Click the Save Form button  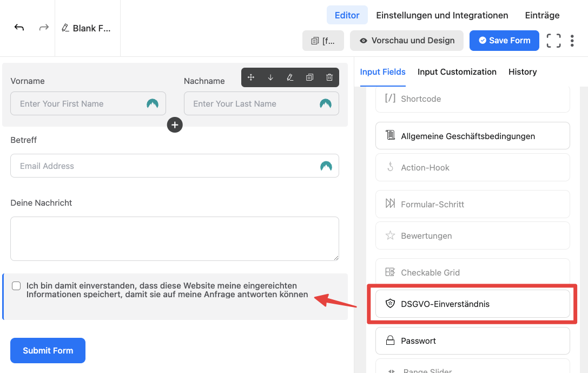pyautogui.click(x=504, y=41)
